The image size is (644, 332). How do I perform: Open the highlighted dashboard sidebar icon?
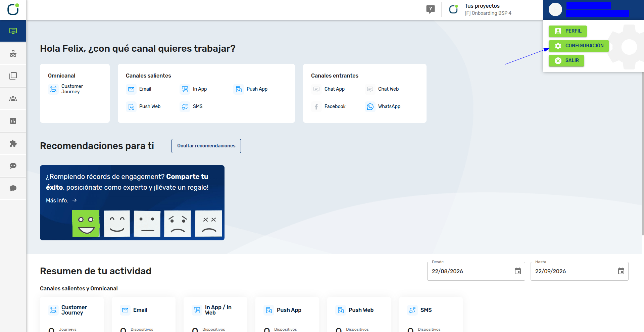13,31
